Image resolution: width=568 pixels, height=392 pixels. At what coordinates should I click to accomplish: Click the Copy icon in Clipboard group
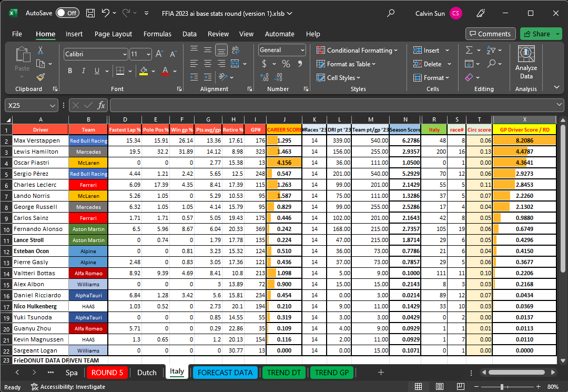click(40, 64)
